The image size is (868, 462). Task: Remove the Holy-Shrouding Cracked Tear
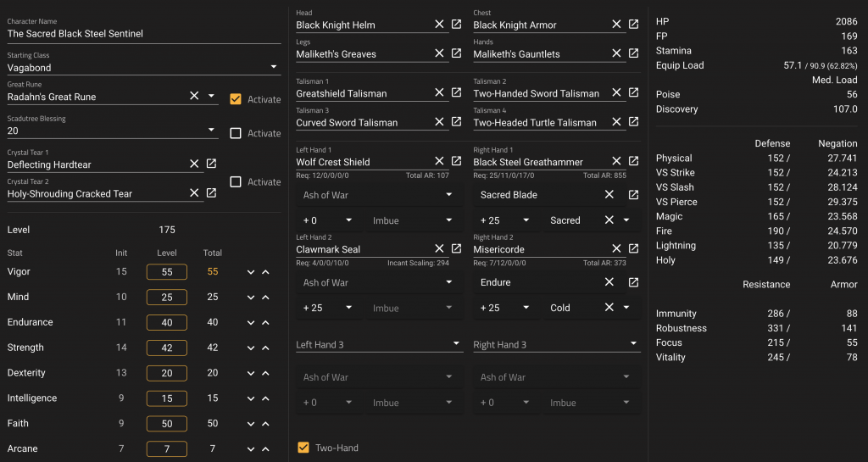(194, 192)
